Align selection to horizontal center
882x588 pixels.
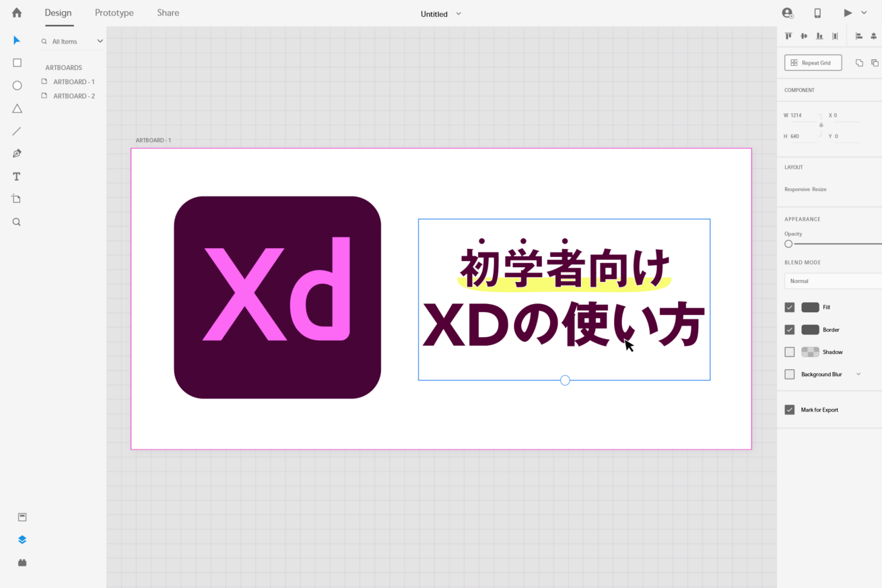click(x=874, y=36)
